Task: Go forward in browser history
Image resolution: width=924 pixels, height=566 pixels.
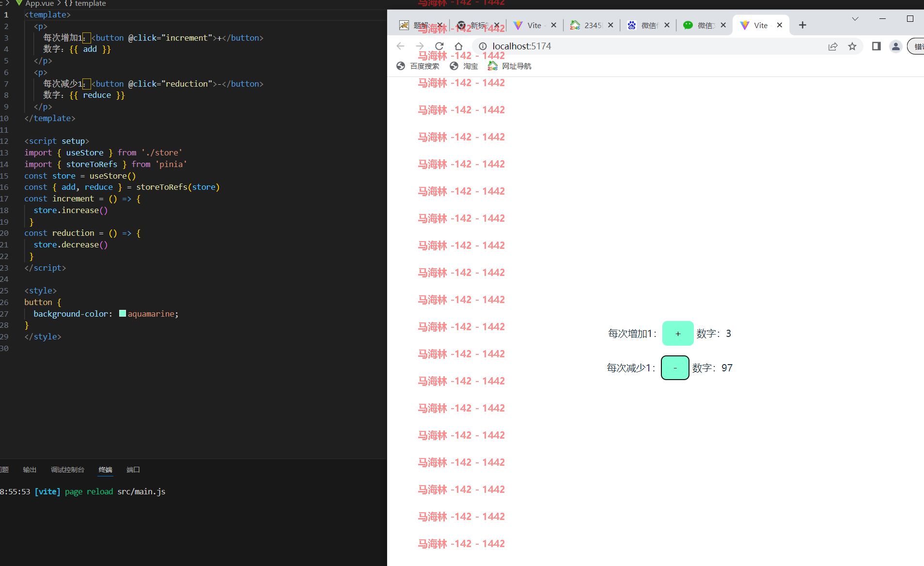Action: tap(420, 46)
